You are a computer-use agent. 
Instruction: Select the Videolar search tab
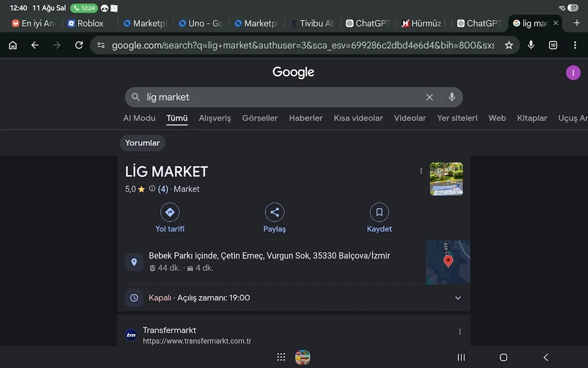(x=410, y=118)
